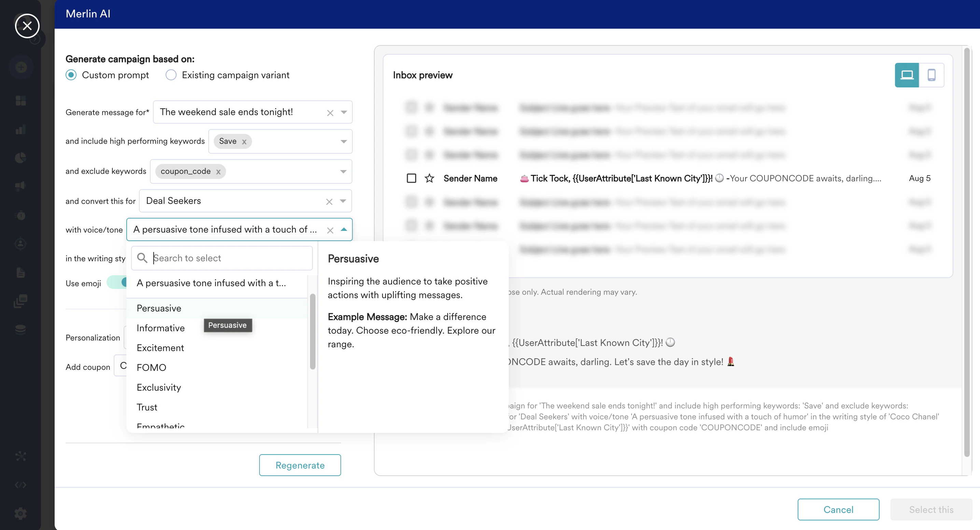
Task: Choose Informative from the tone list
Action: click(x=160, y=327)
